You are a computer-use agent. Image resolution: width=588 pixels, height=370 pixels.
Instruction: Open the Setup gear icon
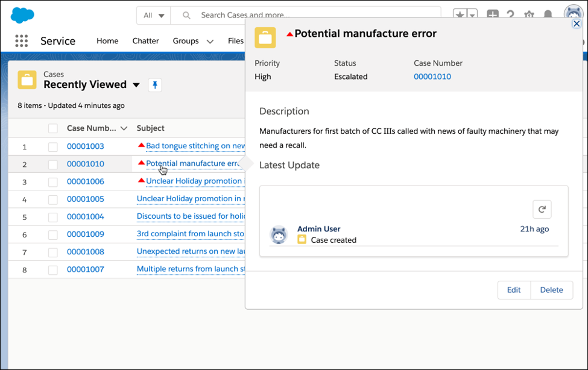(x=529, y=15)
